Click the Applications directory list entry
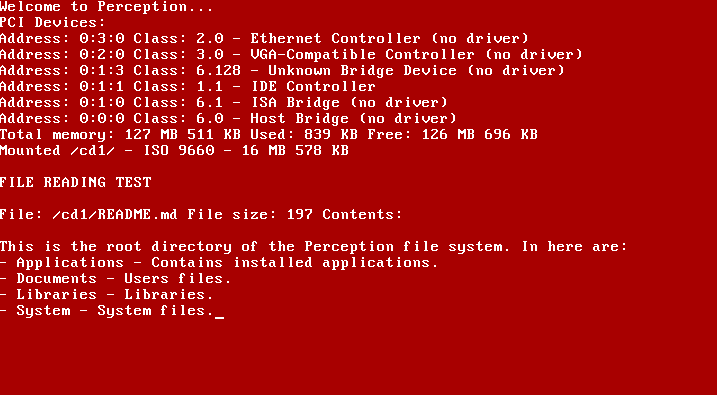This screenshot has height=395, width=717. coord(219,262)
